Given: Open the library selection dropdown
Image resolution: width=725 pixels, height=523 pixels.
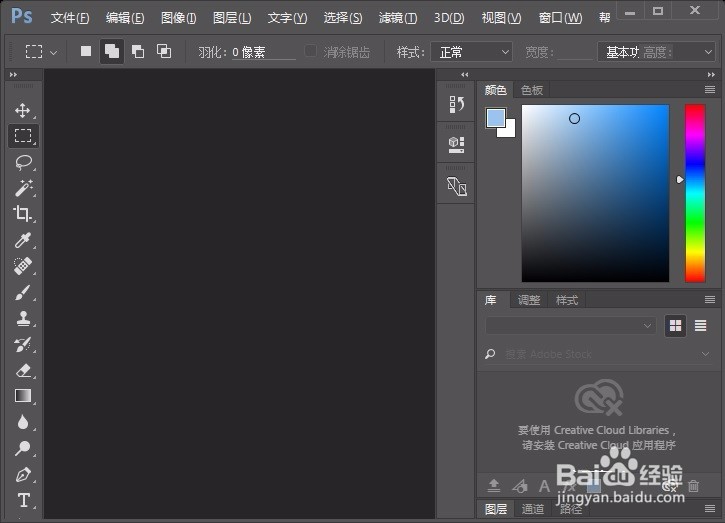Looking at the screenshot, I should pyautogui.click(x=570, y=326).
